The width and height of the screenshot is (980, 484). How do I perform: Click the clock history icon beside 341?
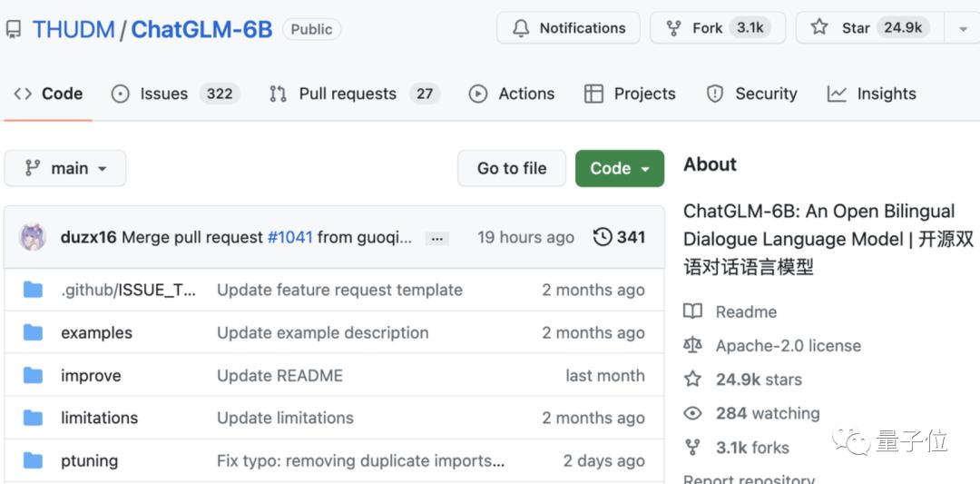[x=603, y=237]
